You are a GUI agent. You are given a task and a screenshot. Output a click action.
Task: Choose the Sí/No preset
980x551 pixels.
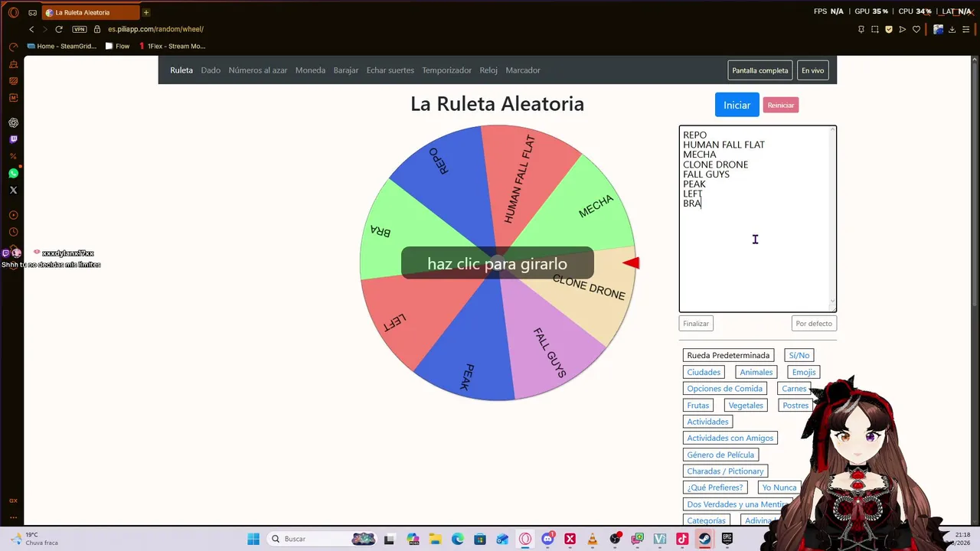coord(799,355)
